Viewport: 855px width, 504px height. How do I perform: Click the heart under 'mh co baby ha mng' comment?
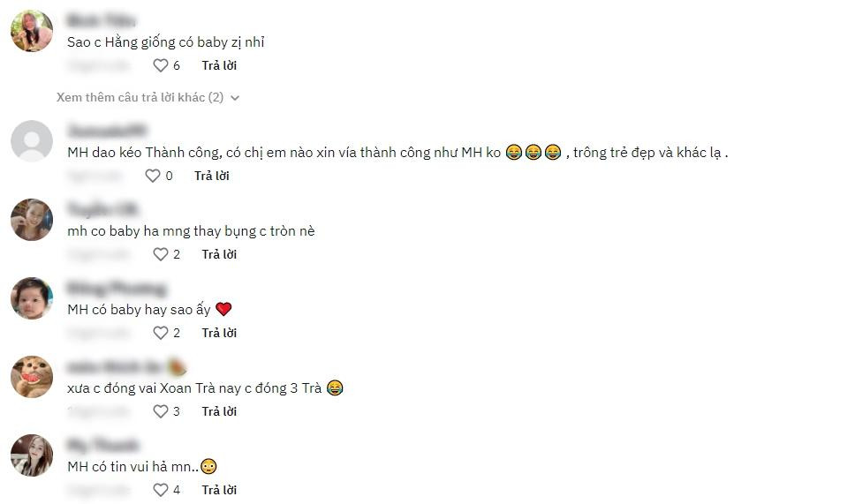pos(161,254)
